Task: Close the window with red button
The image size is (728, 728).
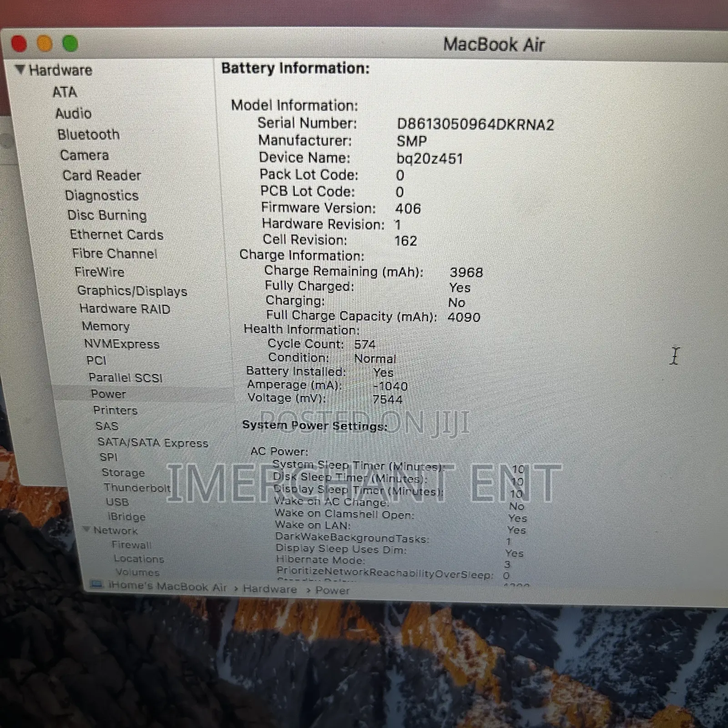Action: (19, 44)
